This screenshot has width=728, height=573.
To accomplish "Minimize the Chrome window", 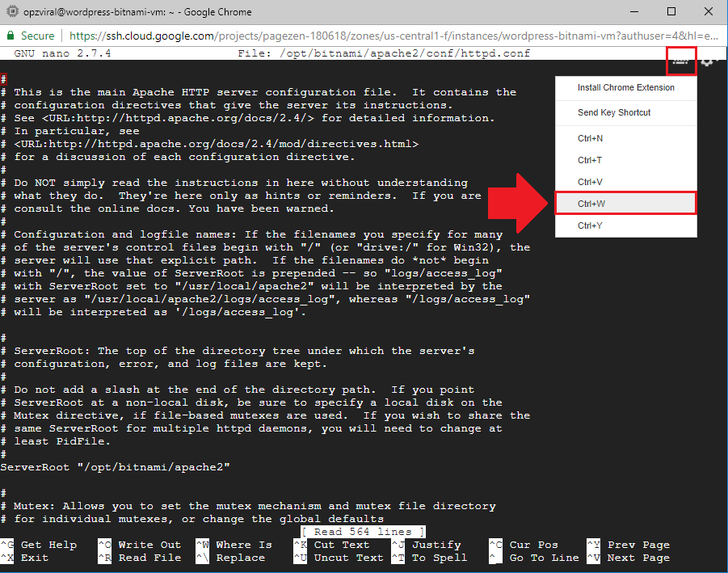I will pyautogui.click(x=635, y=11).
